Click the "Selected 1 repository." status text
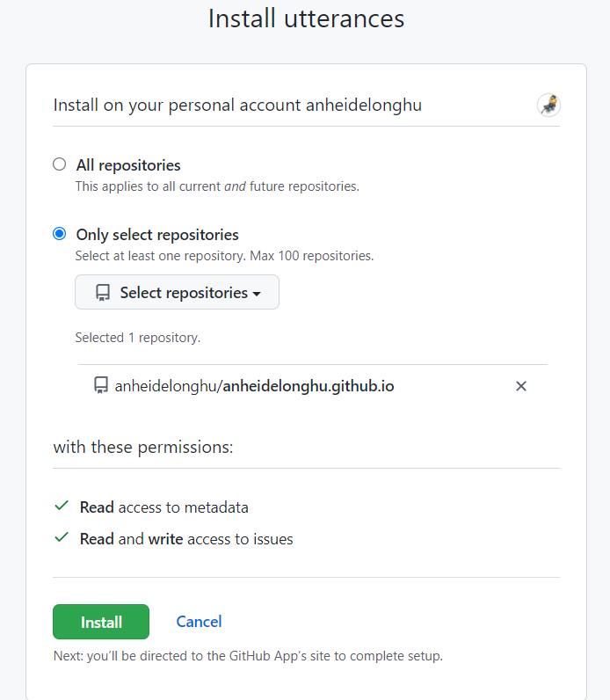The height and width of the screenshot is (700, 610). tap(137, 338)
